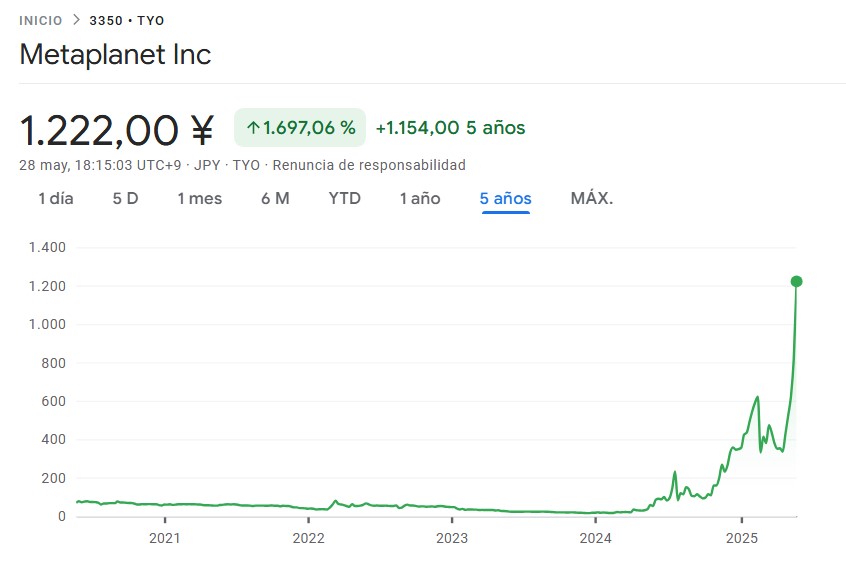Click the 3350 • TYO ticker breadcrumb

click(127, 20)
